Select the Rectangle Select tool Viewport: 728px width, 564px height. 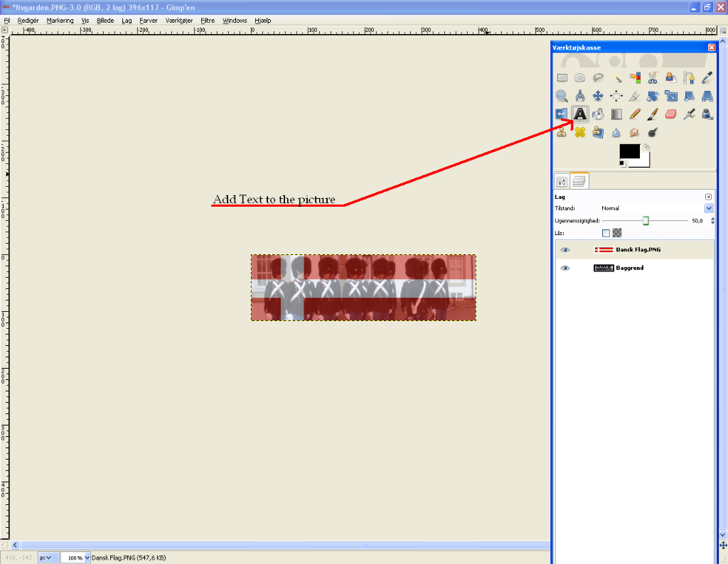pos(562,77)
